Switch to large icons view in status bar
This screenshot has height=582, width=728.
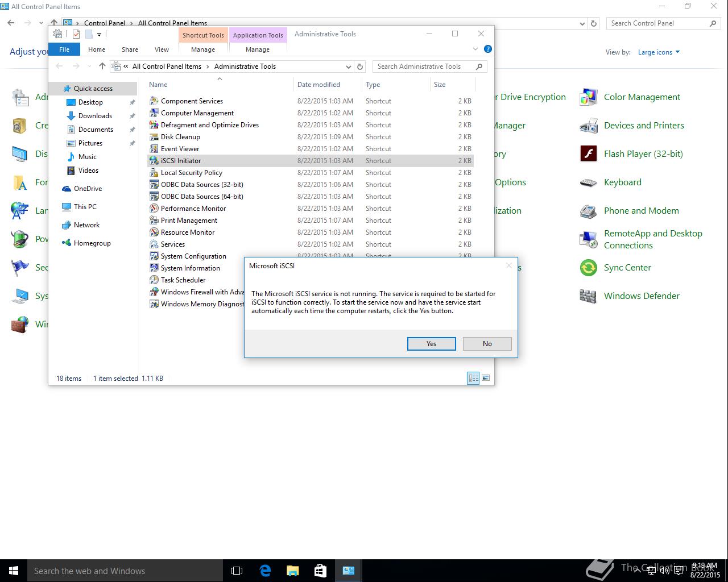(x=486, y=378)
